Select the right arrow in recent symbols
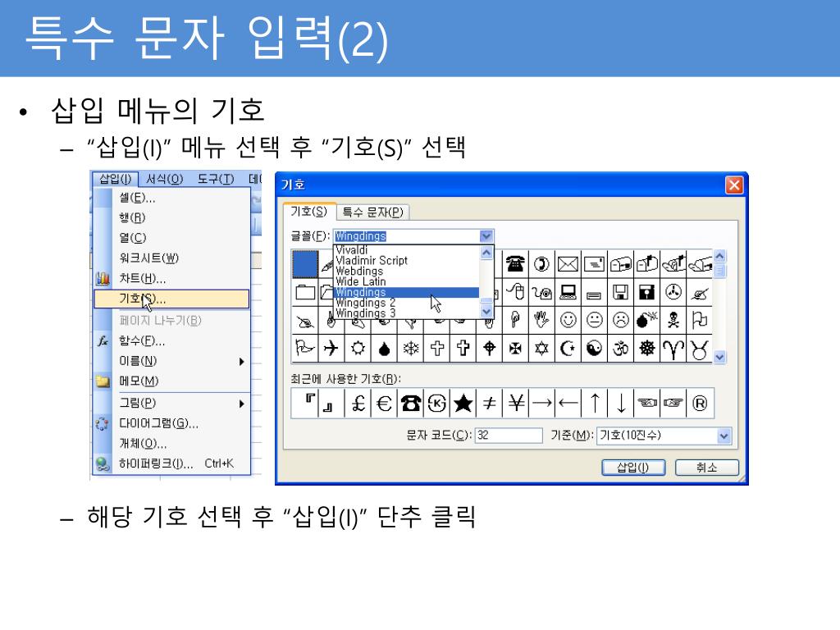 (x=541, y=403)
